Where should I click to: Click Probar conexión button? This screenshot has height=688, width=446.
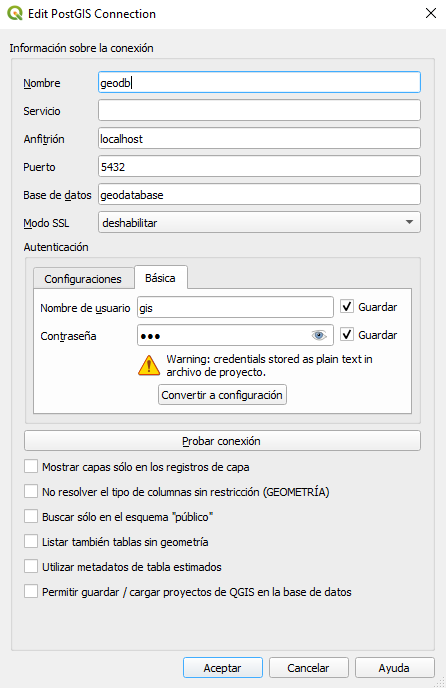coord(222,441)
